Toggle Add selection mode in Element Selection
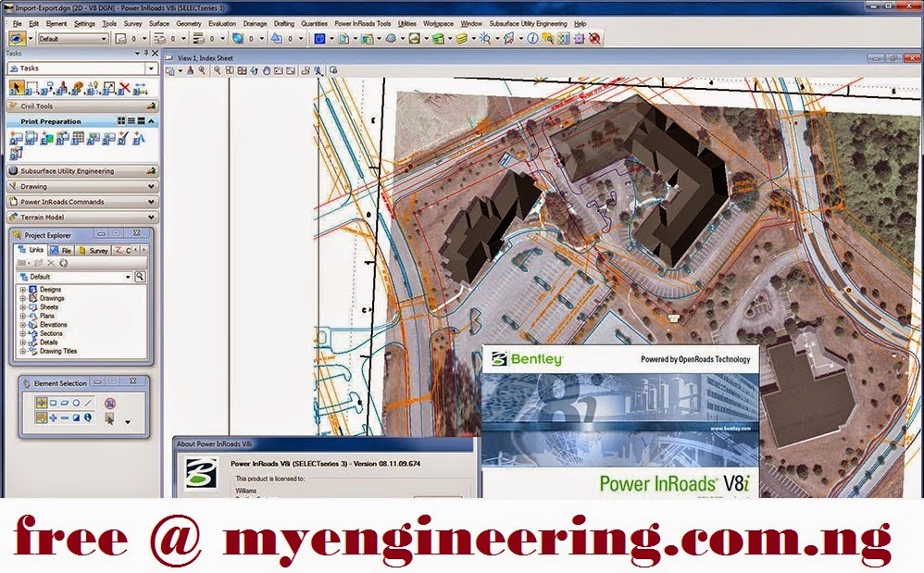 pyautogui.click(x=53, y=417)
